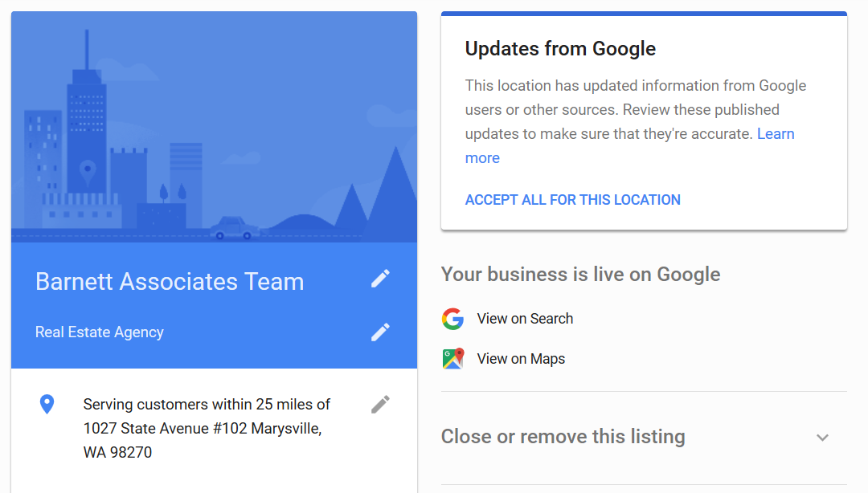
Task: Click Your business is live on Google
Action: 581,275
